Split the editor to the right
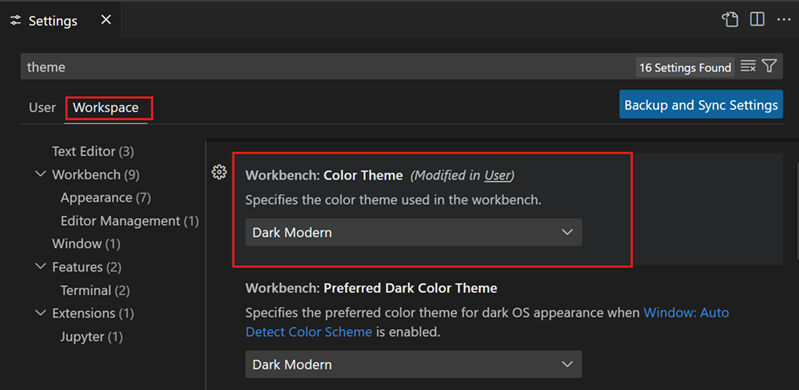This screenshot has height=390, width=799. (x=757, y=20)
